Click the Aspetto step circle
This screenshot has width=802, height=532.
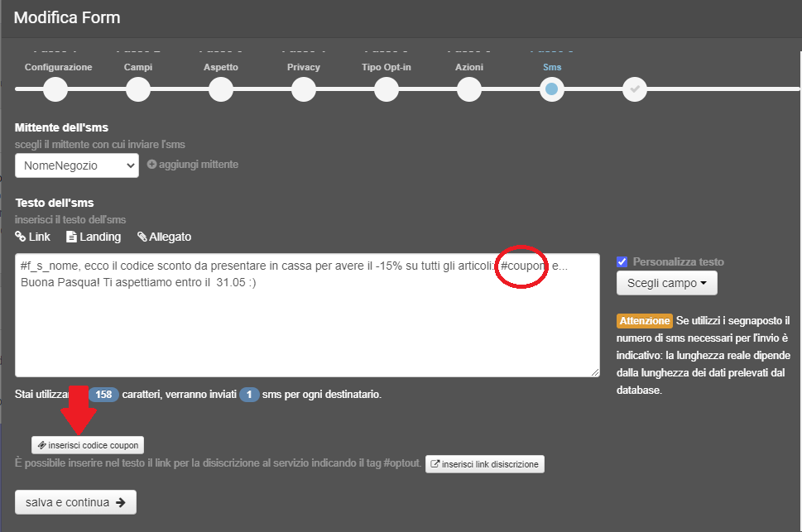[220, 89]
